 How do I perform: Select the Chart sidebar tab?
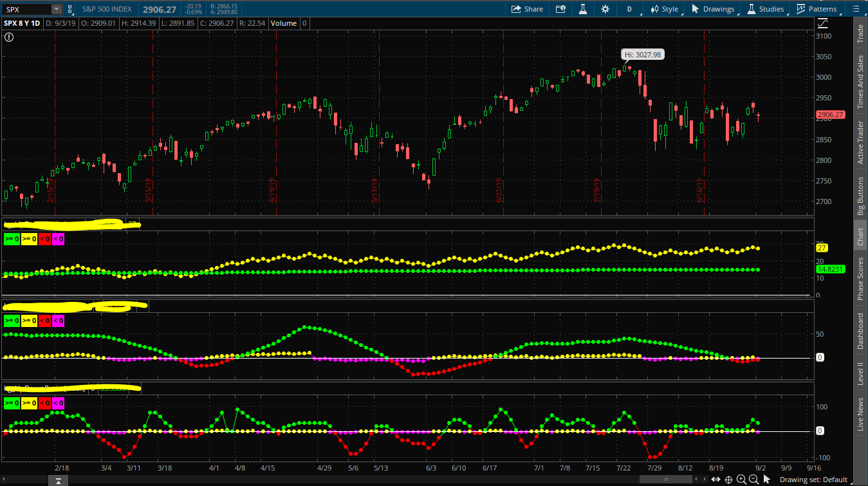tap(860, 238)
